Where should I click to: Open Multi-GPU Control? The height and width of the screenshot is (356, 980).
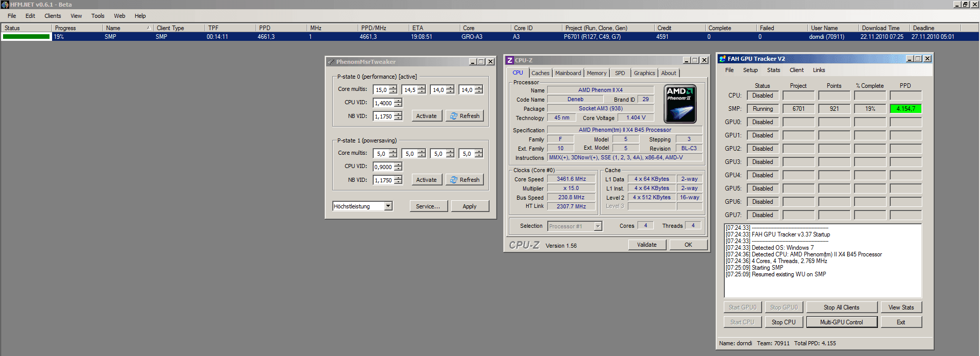(841, 322)
